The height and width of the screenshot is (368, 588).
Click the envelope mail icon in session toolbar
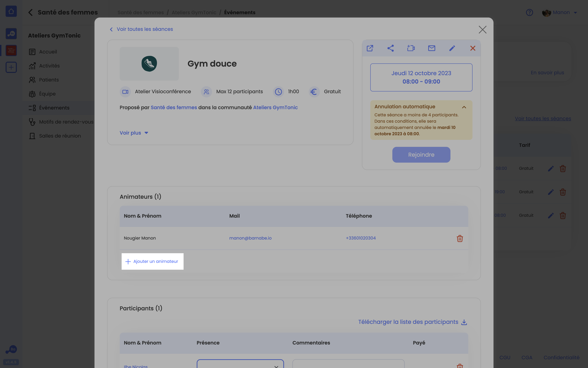(x=432, y=48)
